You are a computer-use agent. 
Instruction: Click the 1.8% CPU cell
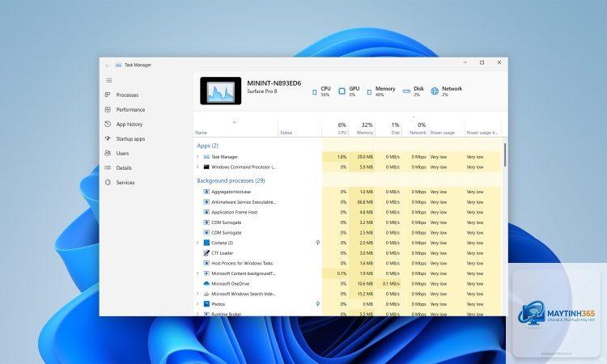pyautogui.click(x=335, y=157)
